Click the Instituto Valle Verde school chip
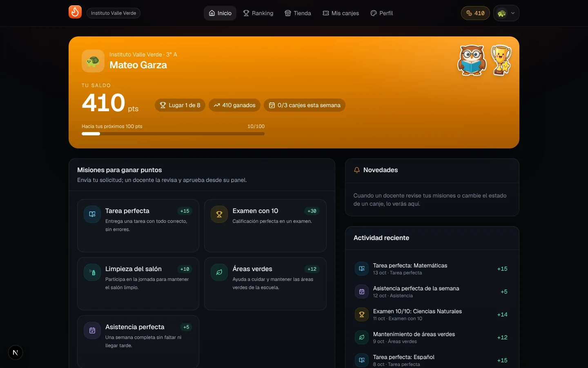Viewport: 588px width, 368px height. coord(114,13)
